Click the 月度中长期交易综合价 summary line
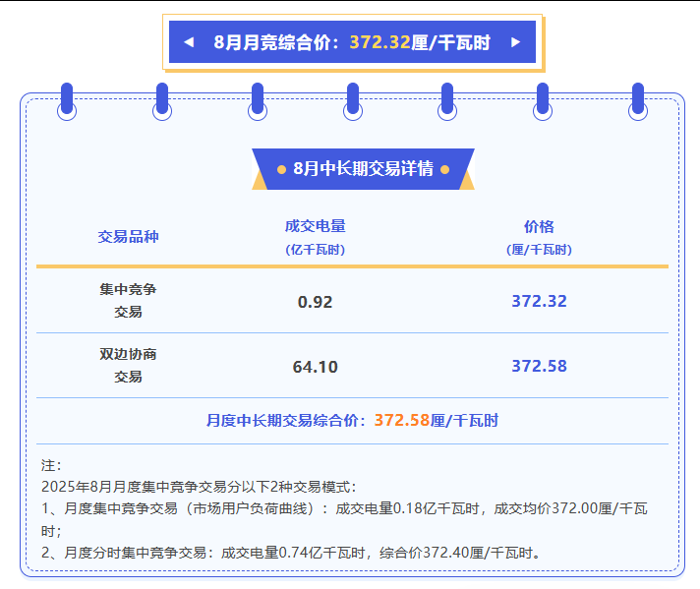Image resolution: width=700 pixels, height=589 pixels. (x=352, y=421)
